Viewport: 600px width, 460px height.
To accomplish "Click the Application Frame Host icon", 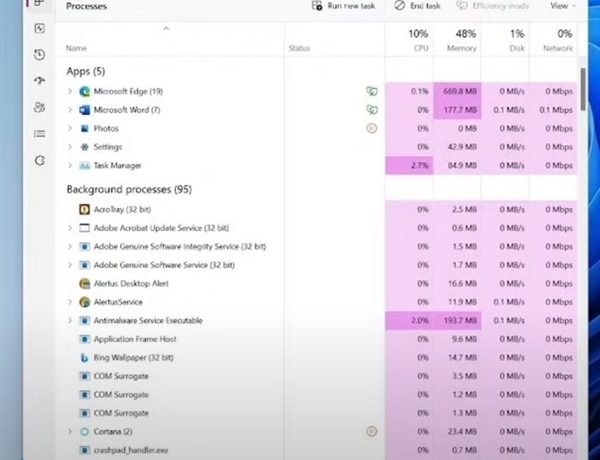I will pyautogui.click(x=84, y=339).
